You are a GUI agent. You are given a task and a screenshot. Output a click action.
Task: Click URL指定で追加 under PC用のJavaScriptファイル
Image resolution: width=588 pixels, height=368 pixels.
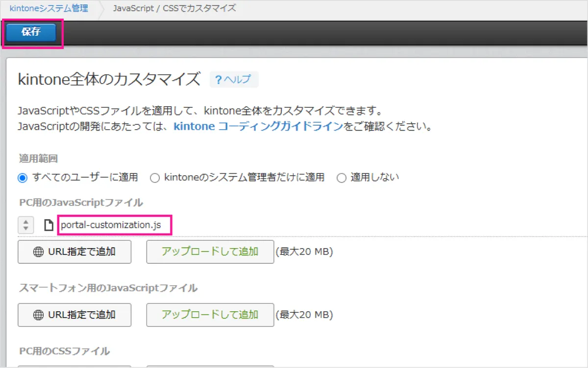74,252
